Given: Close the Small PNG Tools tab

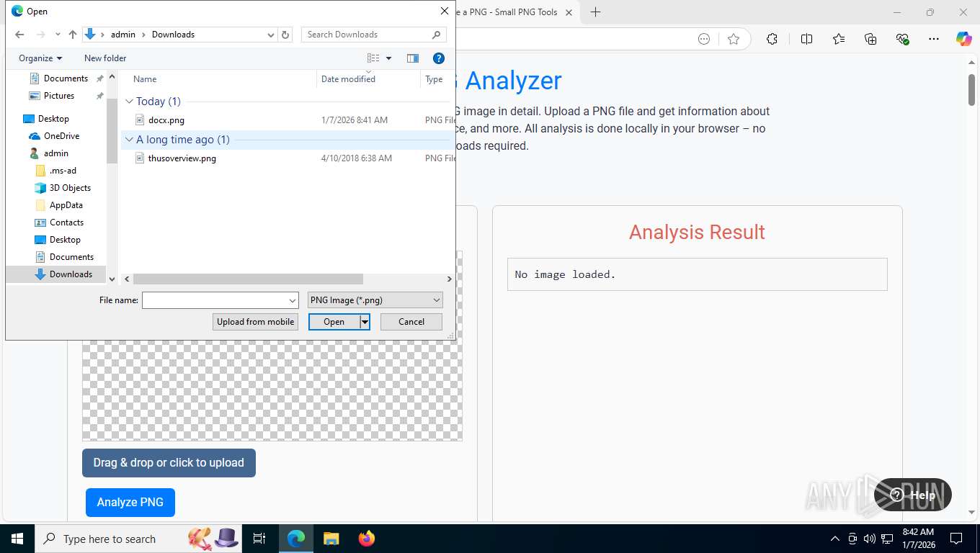Looking at the screenshot, I should coord(569,12).
